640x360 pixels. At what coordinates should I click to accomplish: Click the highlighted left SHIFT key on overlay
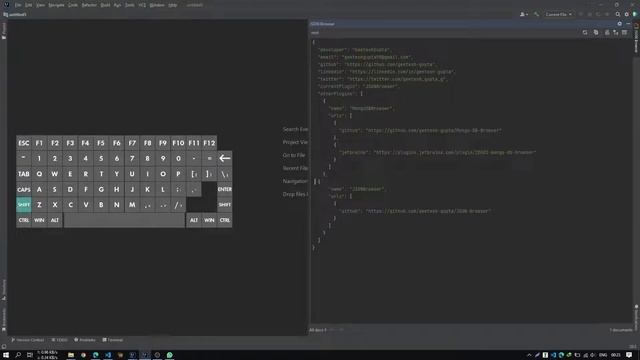click(x=24, y=204)
